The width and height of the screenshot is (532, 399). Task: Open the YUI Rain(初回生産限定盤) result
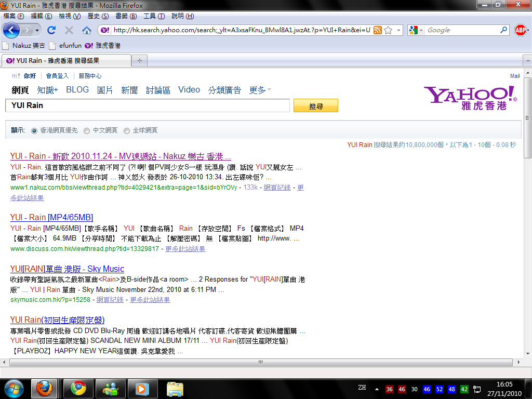pyautogui.click(x=57, y=320)
